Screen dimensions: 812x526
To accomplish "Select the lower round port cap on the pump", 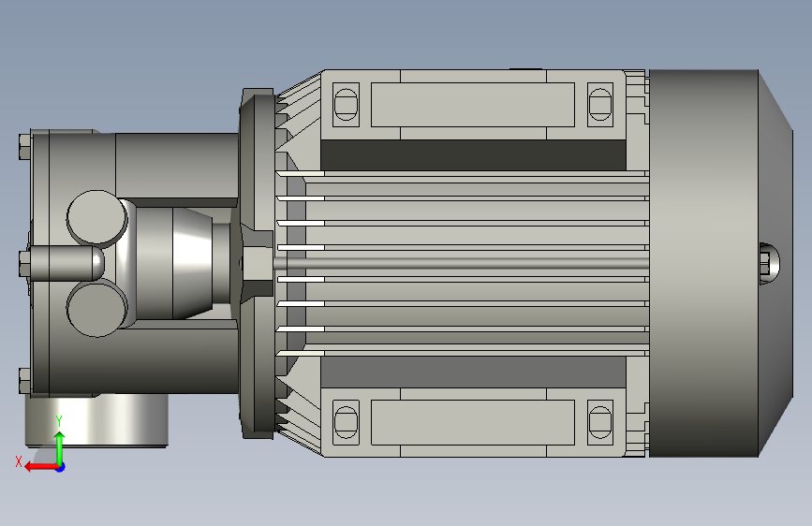I will tap(96, 309).
